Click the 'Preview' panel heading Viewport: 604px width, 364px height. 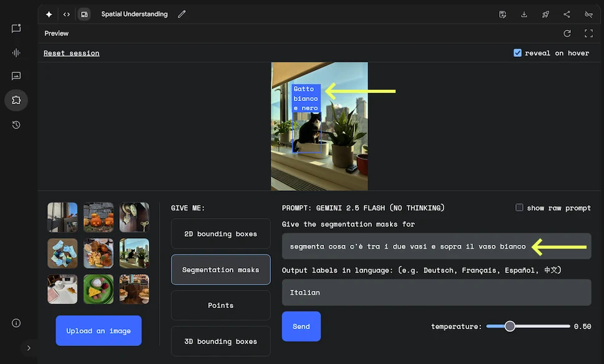[x=56, y=34]
